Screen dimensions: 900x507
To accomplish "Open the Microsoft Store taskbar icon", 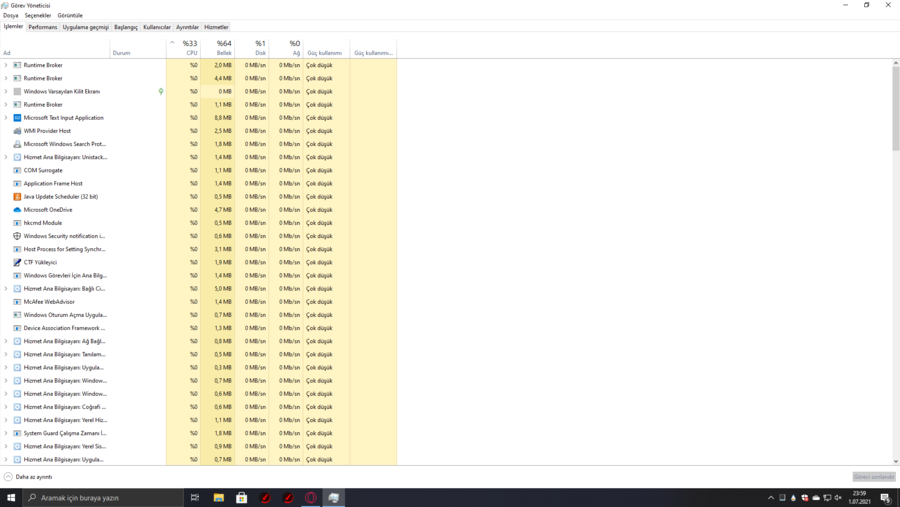I will (x=241, y=497).
